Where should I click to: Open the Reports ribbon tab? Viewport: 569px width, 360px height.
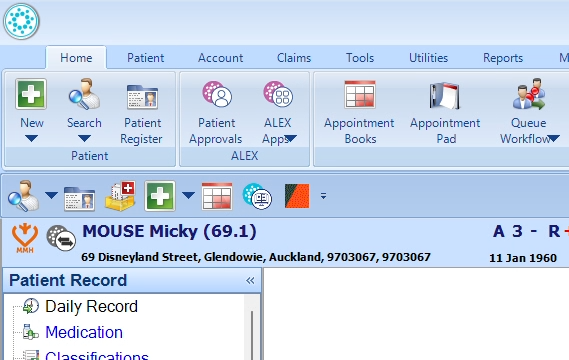pyautogui.click(x=503, y=58)
